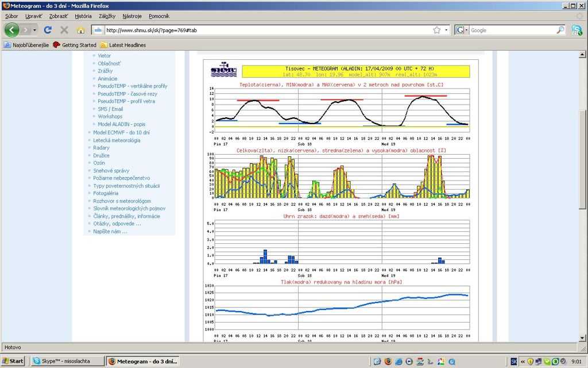Open the Fotogaléria sidebar link
This screenshot has width=588, height=368.
tap(106, 193)
